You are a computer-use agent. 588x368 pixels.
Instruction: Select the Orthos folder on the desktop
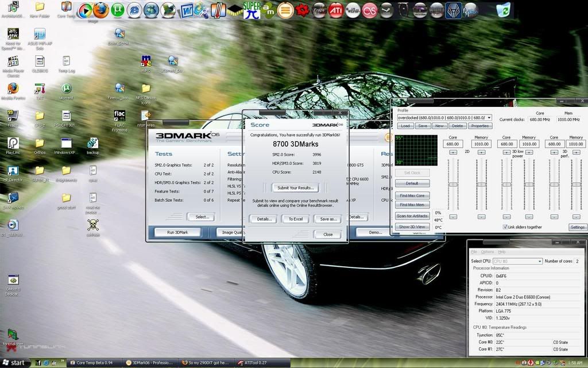coord(40,145)
